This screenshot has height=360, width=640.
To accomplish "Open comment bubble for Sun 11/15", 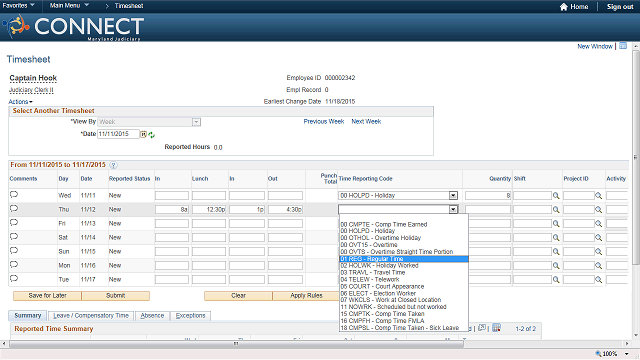I will (x=14, y=251).
